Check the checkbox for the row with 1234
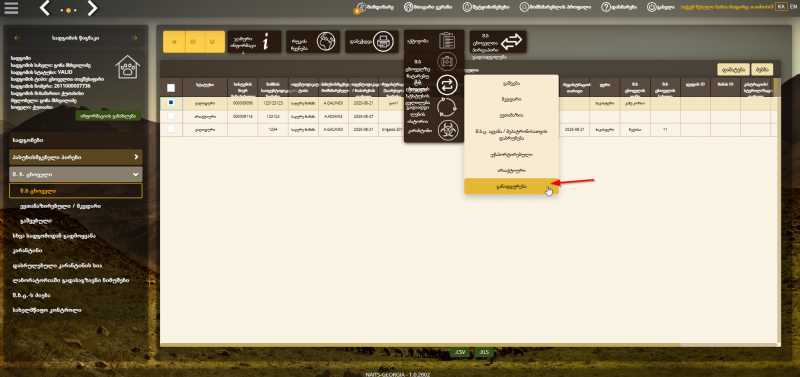 click(171, 130)
